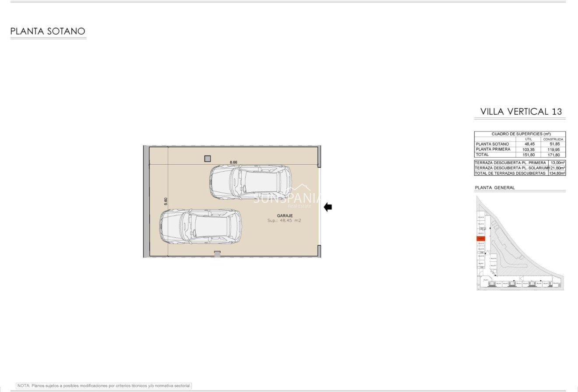Click the 5.60 depth dimension label
This screenshot has height=392, width=578.
(x=166, y=201)
